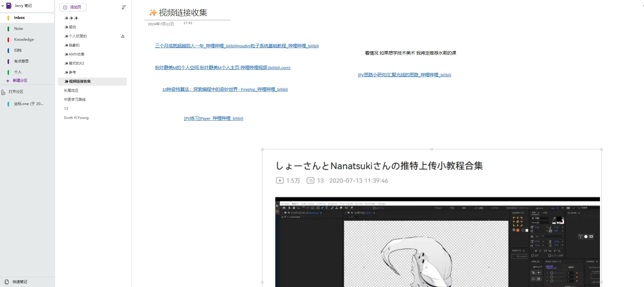
Task: Click the Quick Notes page icon
Action: click(7, 282)
